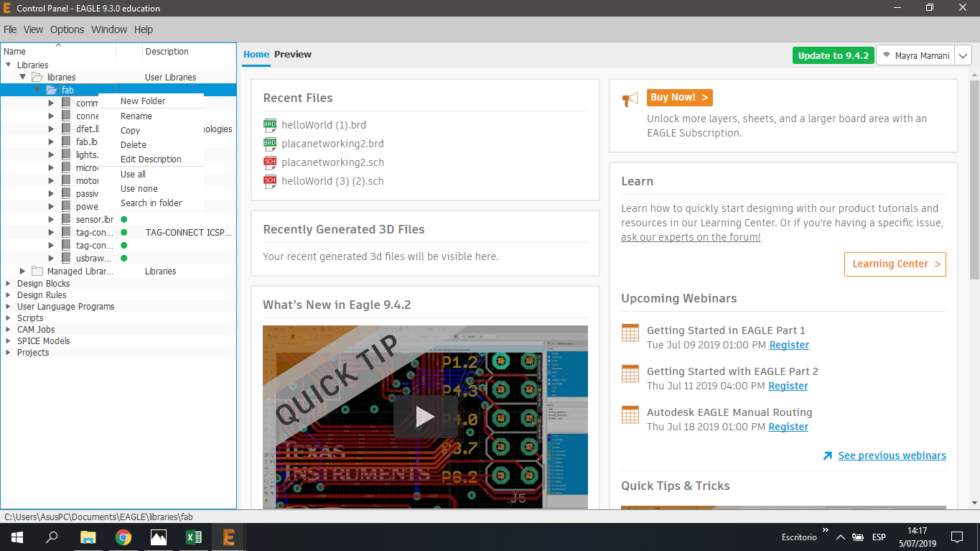Click the EAGLE icon in the taskbar
Viewport: 980px width, 551px height.
coord(229,537)
